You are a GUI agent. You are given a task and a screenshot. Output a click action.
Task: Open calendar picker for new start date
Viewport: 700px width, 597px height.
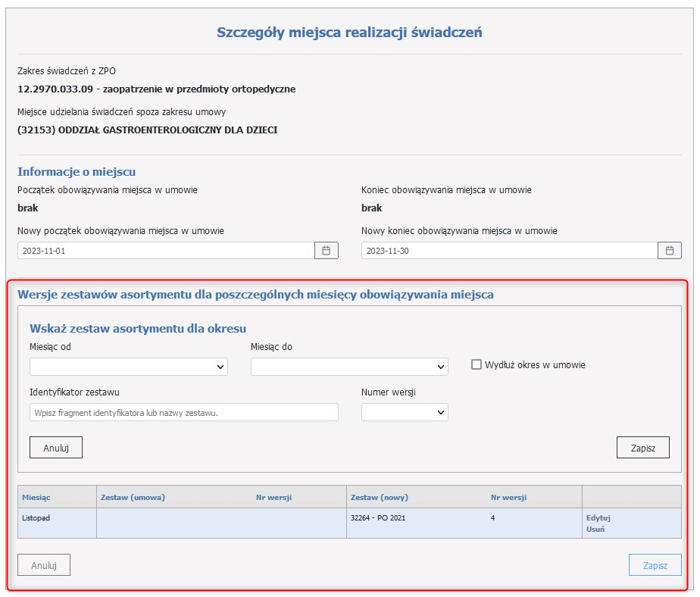[x=327, y=251]
